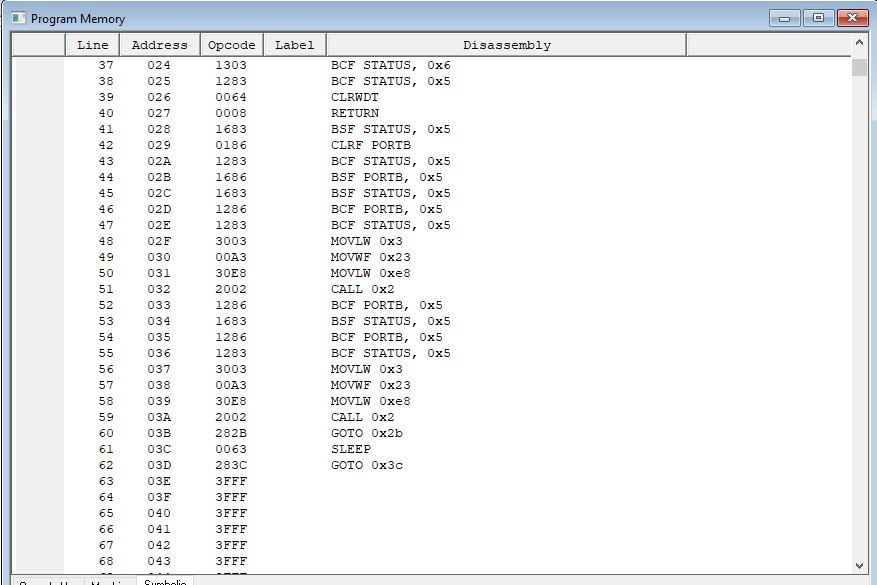Click line number 50
The width and height of the screenshot is (877, 585).
[106, 273]
